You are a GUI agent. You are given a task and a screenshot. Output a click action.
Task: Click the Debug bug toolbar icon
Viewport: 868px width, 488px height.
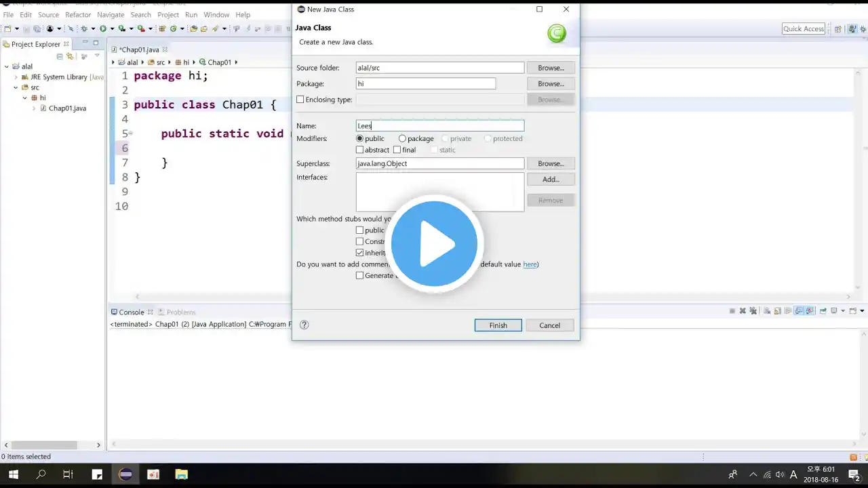coord(84,29)
